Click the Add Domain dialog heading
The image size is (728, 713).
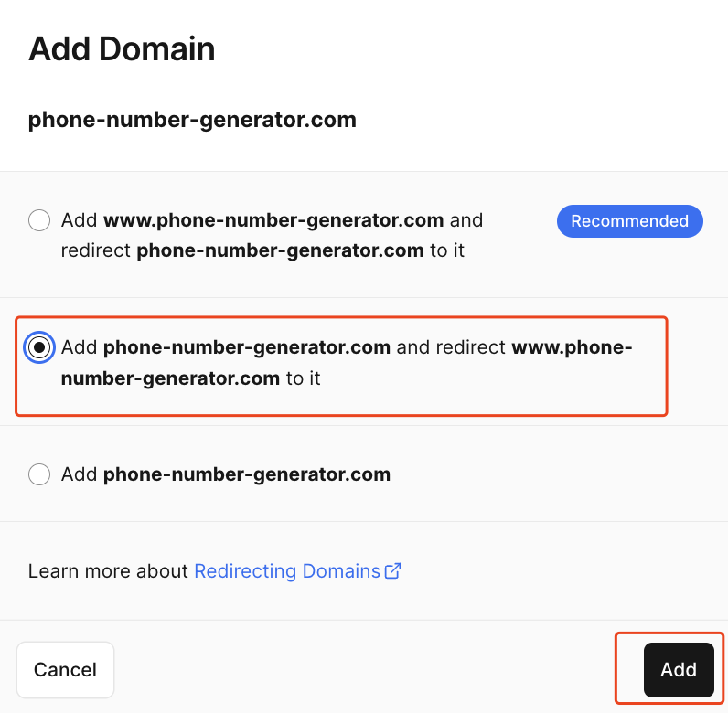tap(122, 48)
